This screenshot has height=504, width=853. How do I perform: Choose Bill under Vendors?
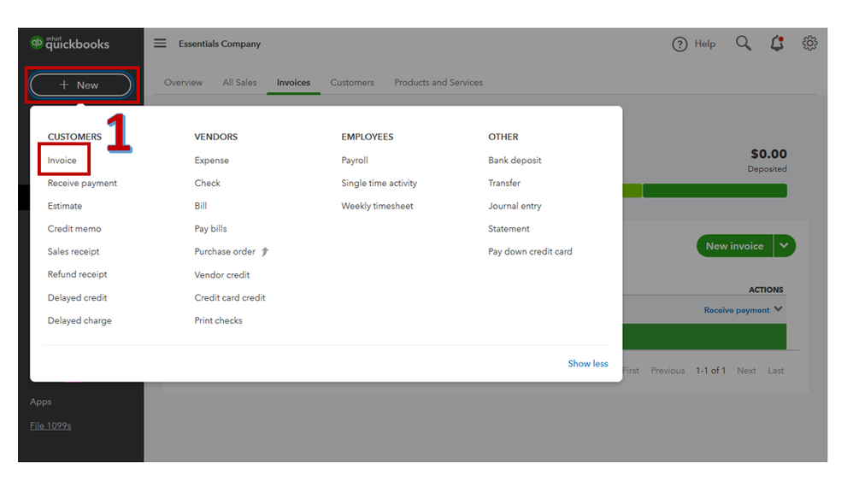(x=201, y=206)
